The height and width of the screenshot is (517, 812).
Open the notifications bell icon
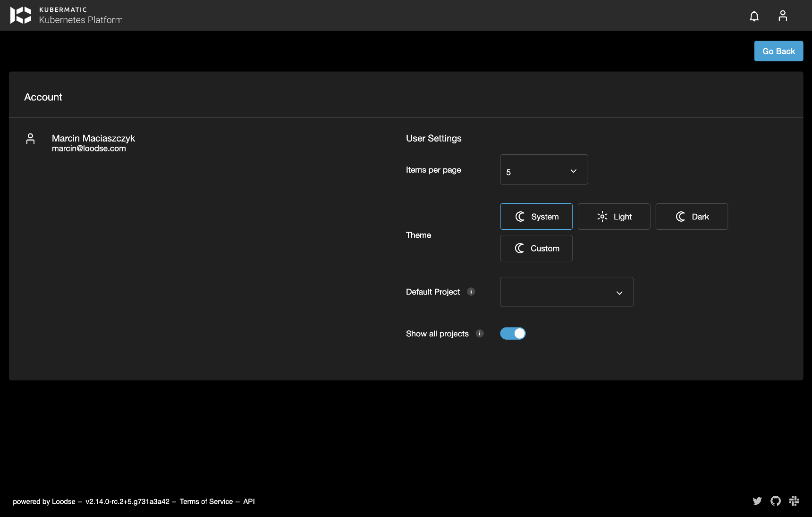coord(754,16)
